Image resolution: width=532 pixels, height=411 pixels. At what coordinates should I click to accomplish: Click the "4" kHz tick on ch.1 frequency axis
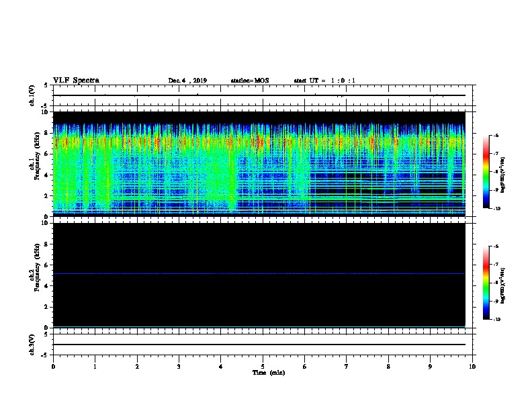47,175
